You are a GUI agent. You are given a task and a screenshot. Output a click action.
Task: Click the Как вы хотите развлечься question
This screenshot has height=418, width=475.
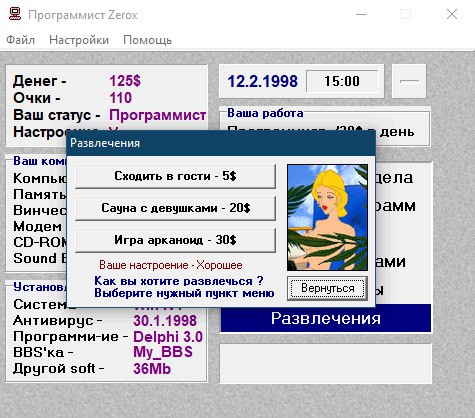(x=179, y=281)
